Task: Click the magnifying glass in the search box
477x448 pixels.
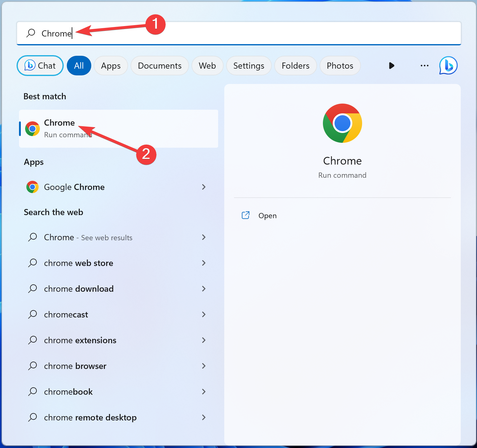Action: click(31, 33)
